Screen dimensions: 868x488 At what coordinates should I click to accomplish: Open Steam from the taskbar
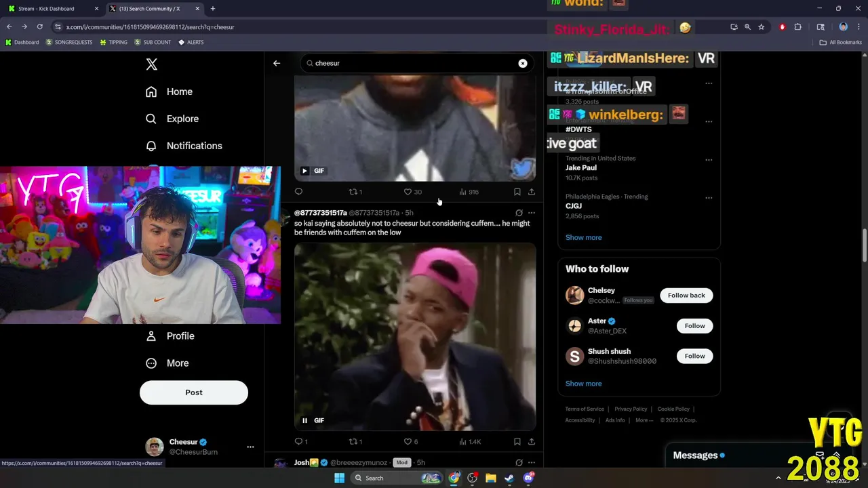click(509, 478)
